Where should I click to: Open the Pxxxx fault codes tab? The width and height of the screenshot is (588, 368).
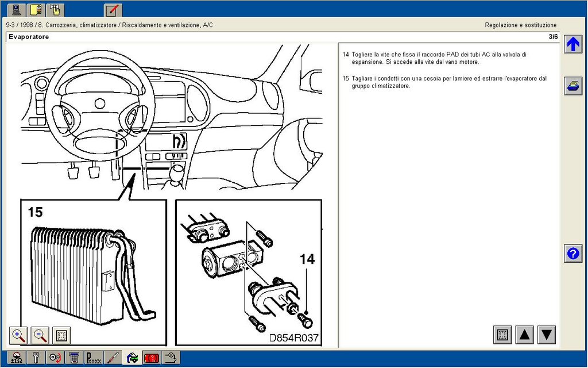[94, 358]
